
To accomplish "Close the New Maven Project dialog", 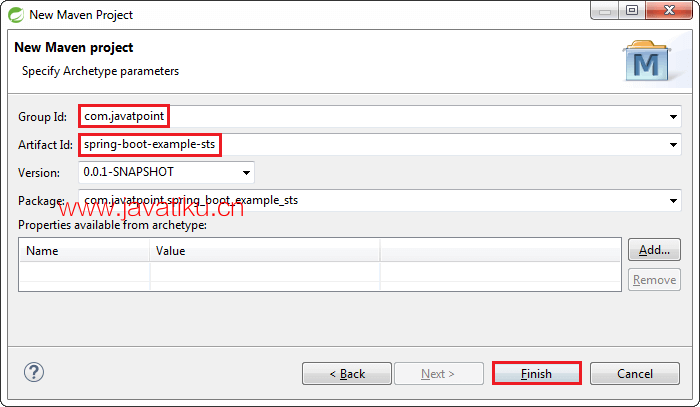I will [669, 10].
